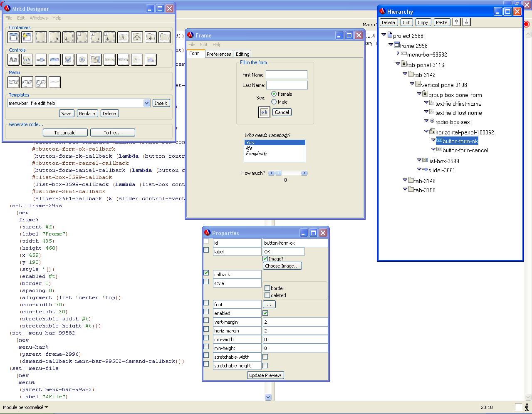Pick the slider control tool icon
The height and width of the screenshot is (414, 532).
41,60
